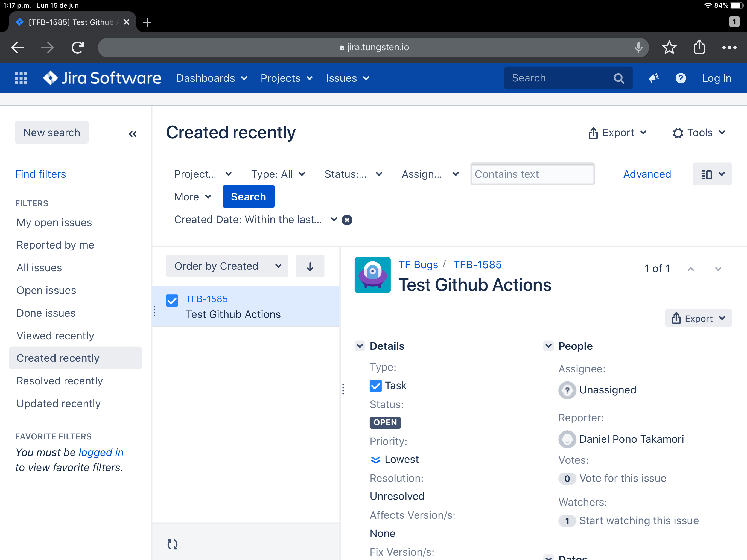Screen dimensions: 747x560
Task: Expand the Type: All filter dropdown
Action: click(x=278, y=174)
